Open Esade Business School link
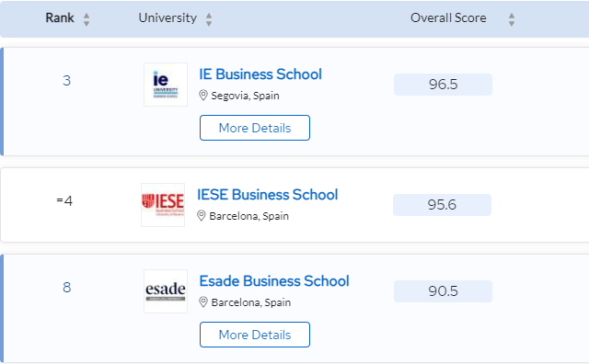The width and height of the screenshot is (589, 364). point(274,281)
